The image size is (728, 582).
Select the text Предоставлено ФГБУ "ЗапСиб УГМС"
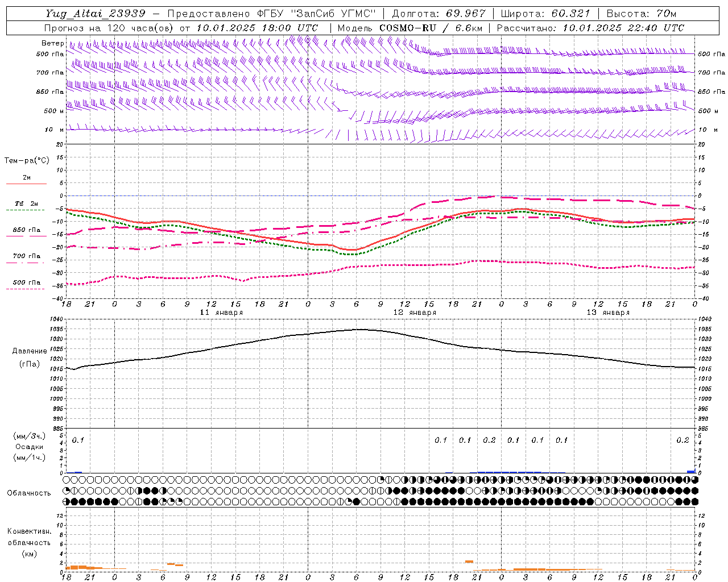pyautogui.click(x=272, y=14)
